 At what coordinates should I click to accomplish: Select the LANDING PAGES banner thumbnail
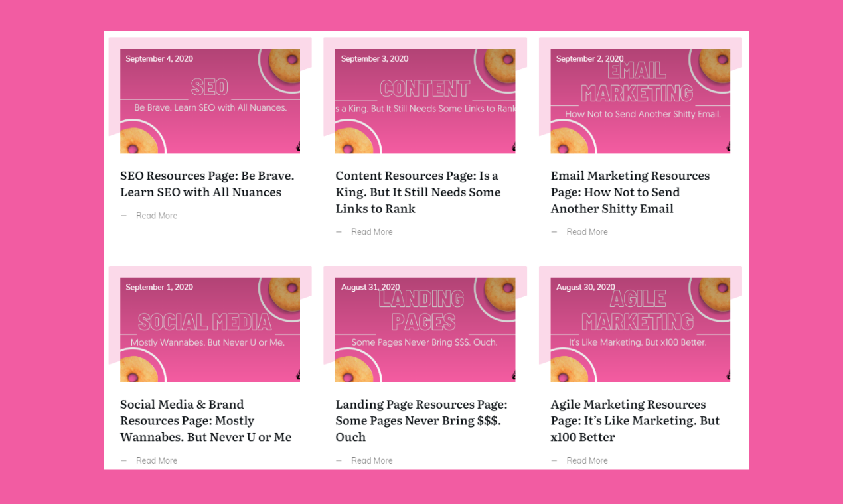pos(425,328)
